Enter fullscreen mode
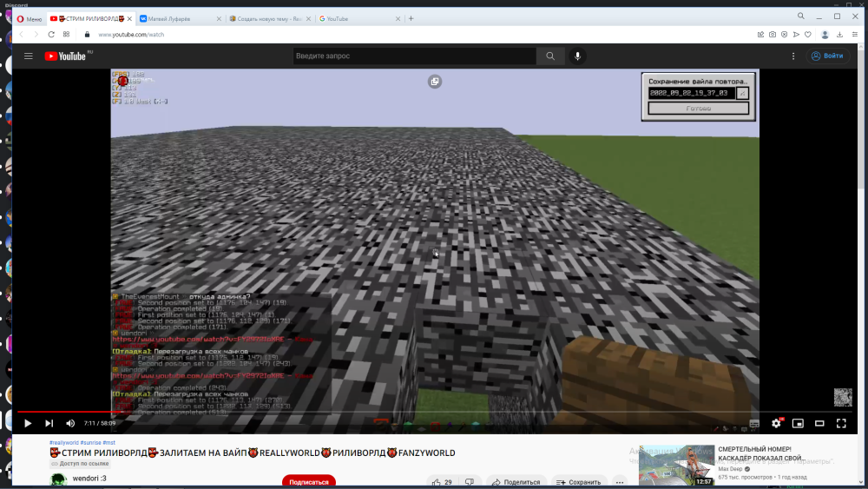Viewport: 868px width, 489px height. [x=841, y=423]
